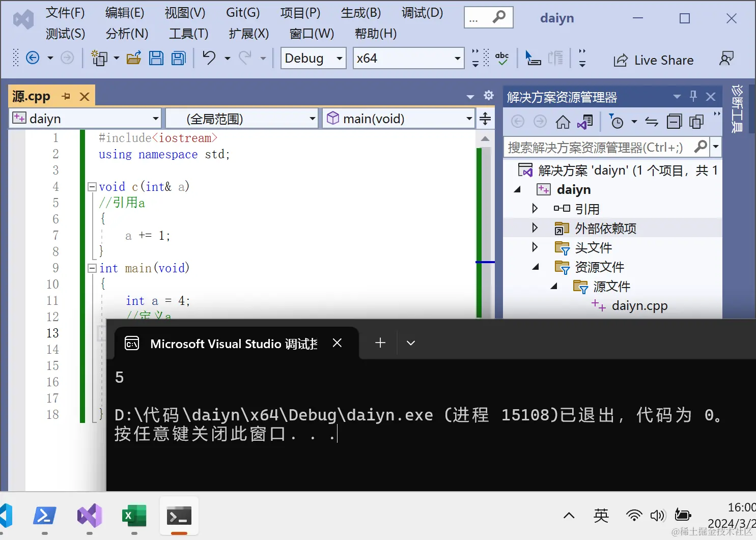
Task: Open the editor settings gear icon
Action: click(489, 95)
